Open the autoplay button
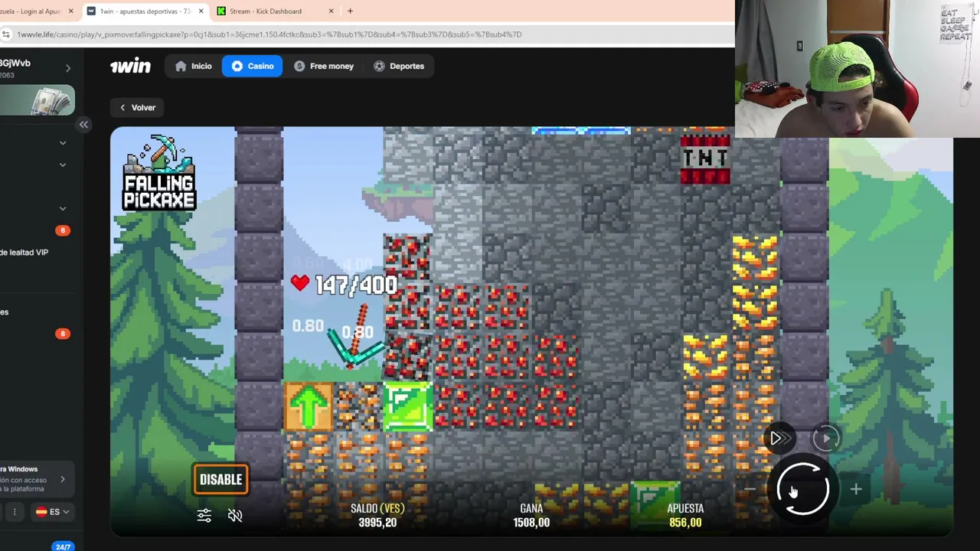The image size is (980, 551). [x=826, y=439]
